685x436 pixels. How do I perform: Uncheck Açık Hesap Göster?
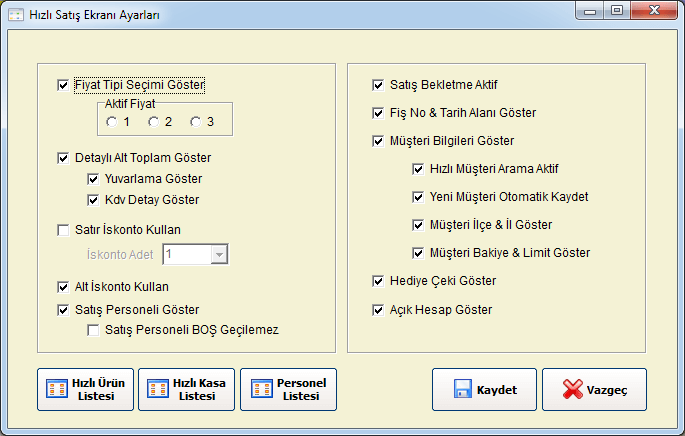point(378,310)
